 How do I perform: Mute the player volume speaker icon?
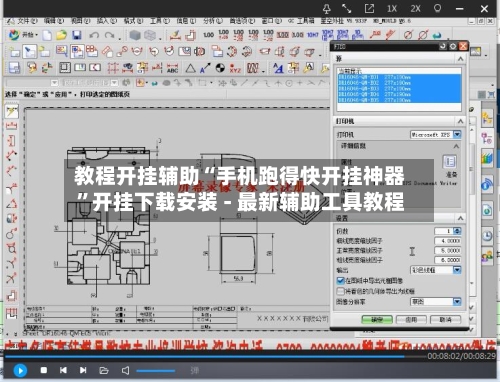pos(125,370)
